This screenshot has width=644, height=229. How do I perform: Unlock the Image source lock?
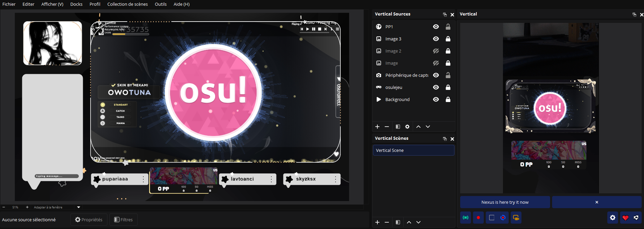click(448, 63)
